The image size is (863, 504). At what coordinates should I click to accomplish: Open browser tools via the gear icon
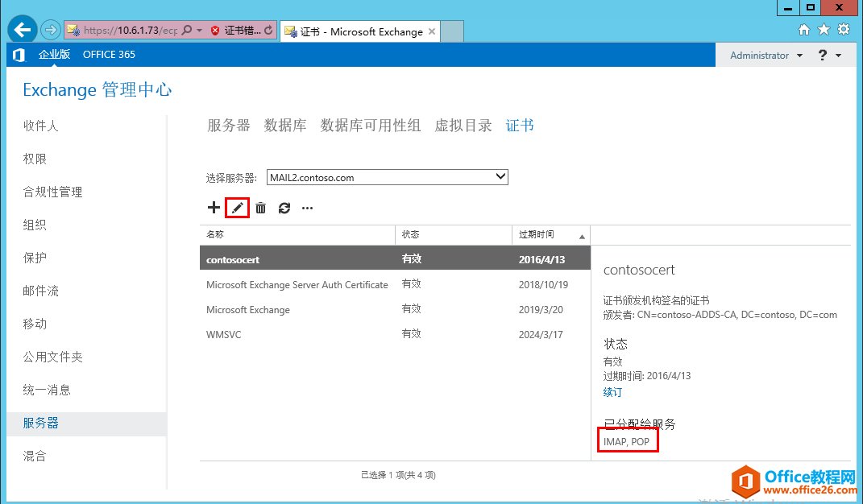pyautogui.click(x=844, y=28)
